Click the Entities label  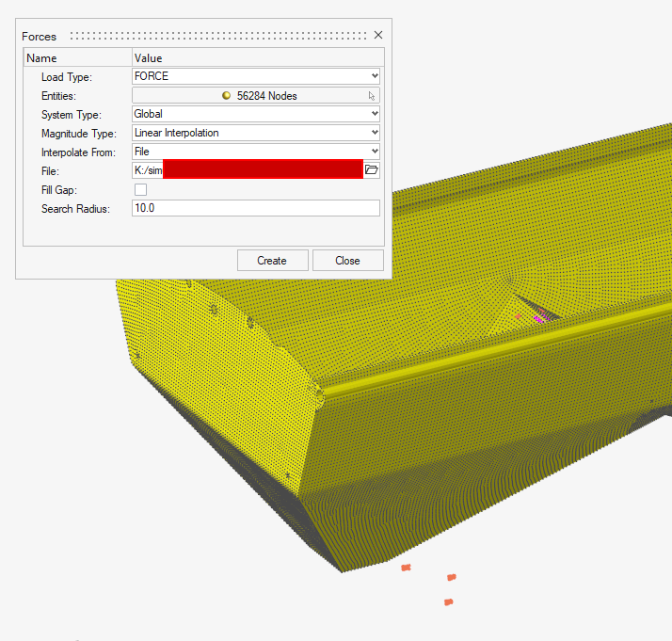[58, 96]
